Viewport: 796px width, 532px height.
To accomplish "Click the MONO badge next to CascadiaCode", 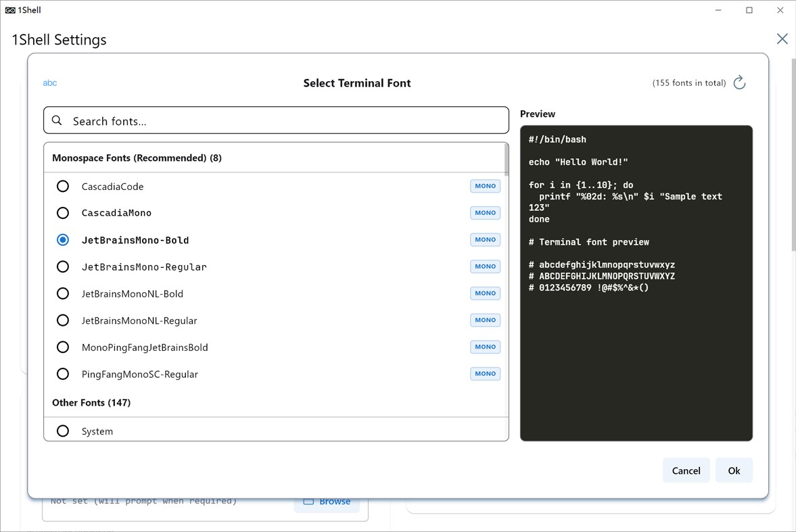I will tap(486, 186).
